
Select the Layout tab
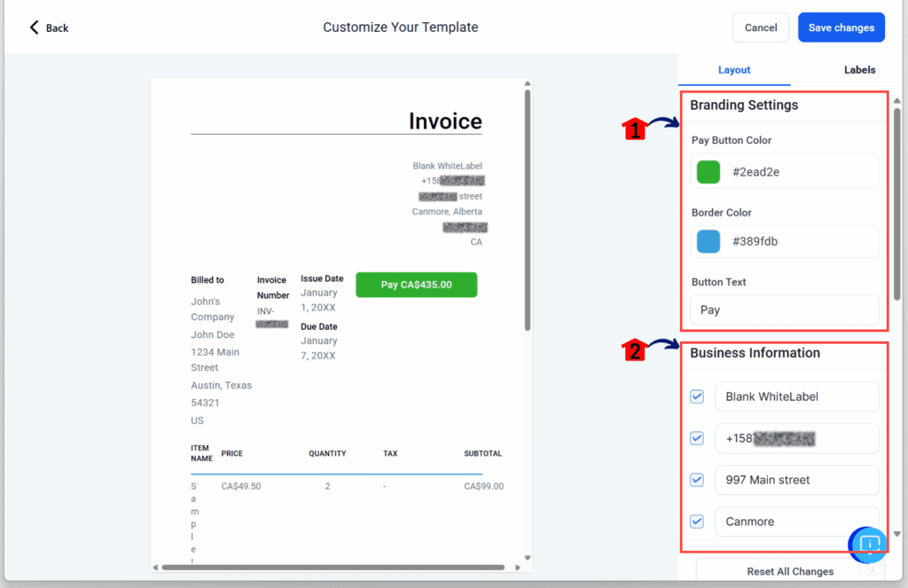[x=734, y=70]
